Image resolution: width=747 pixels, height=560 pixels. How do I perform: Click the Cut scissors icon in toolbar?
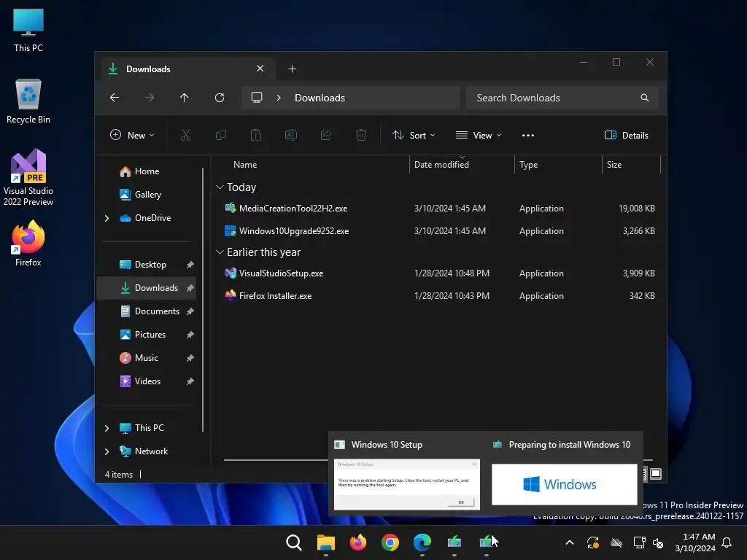pyautogui.click(x=186, y=135)
